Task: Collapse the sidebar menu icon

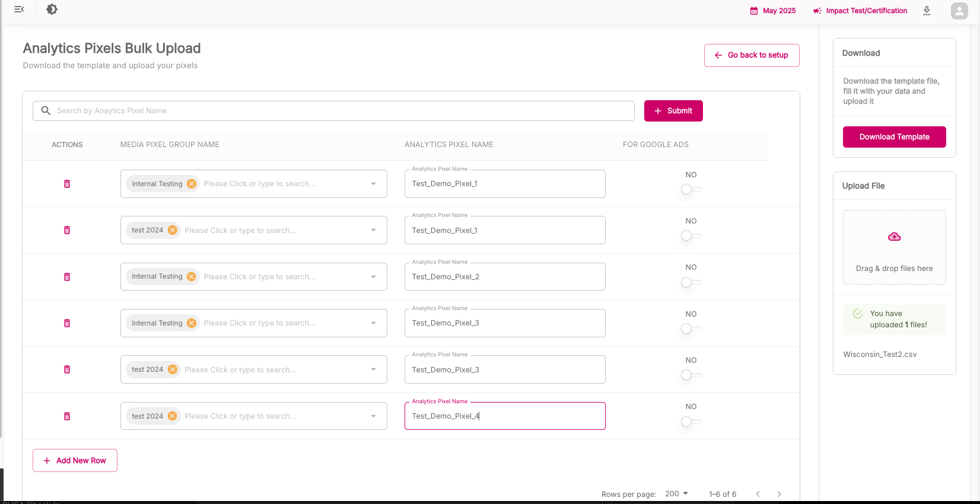Action: click(x=19, y=9)
